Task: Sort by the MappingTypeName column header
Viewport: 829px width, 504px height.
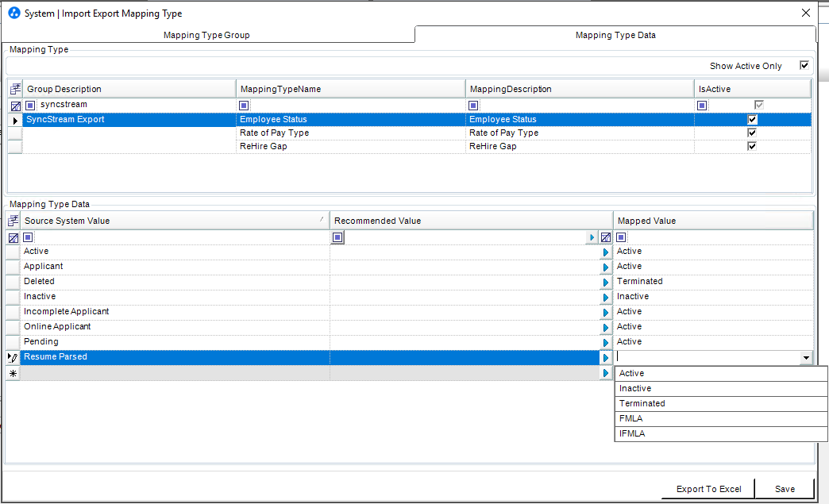Action: pyautogui.click(x=350, y=89)
